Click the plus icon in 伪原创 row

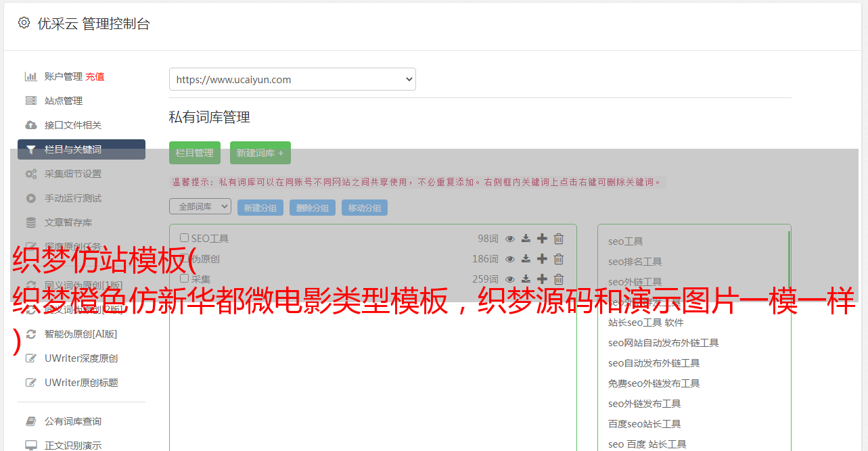click(542, 259)
